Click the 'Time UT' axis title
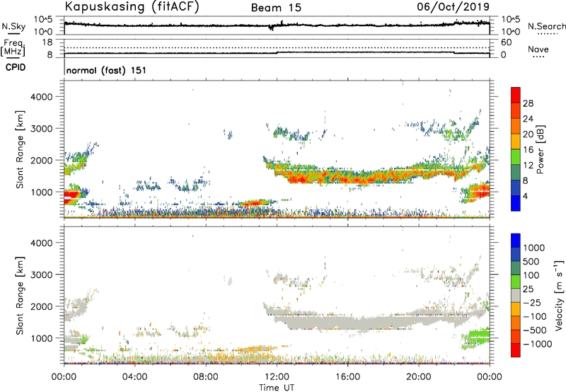 tap(277, 388)
